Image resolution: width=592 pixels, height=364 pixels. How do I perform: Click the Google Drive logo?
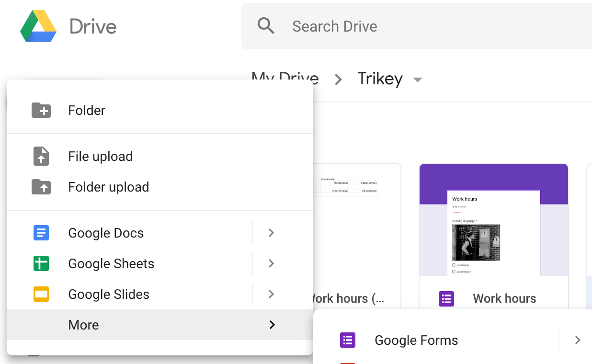coord(38,26)
